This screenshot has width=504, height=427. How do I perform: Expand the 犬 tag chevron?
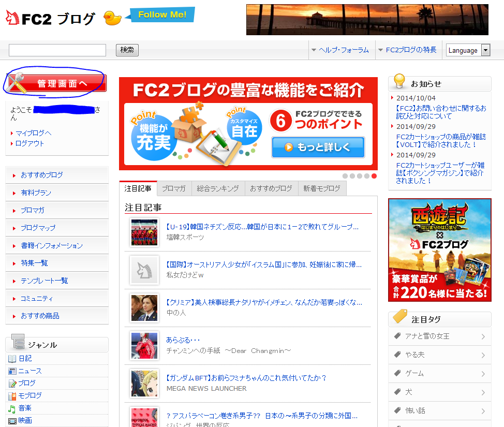point(483,393)
